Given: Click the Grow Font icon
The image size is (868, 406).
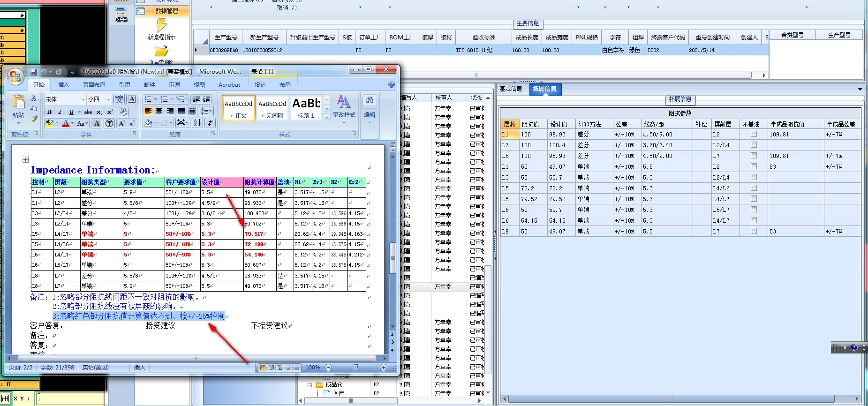Looking at the screenshot, I should click(x=121, y=123).
